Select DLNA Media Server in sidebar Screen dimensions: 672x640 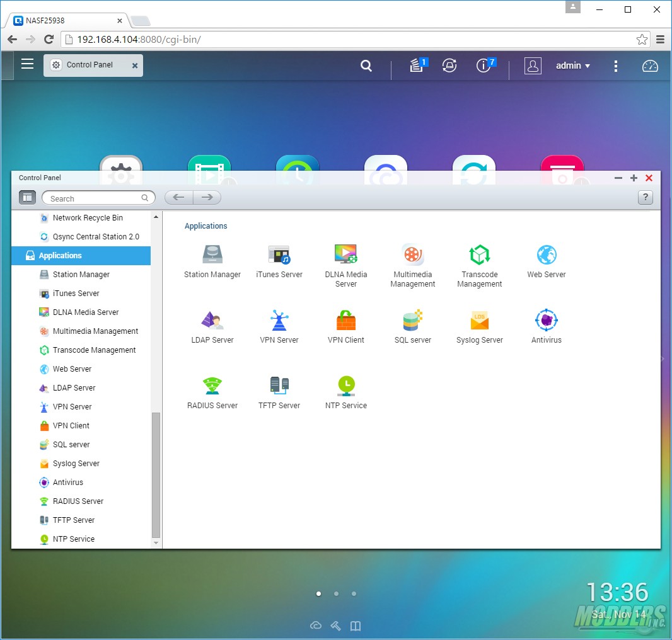tap(81, 312)
